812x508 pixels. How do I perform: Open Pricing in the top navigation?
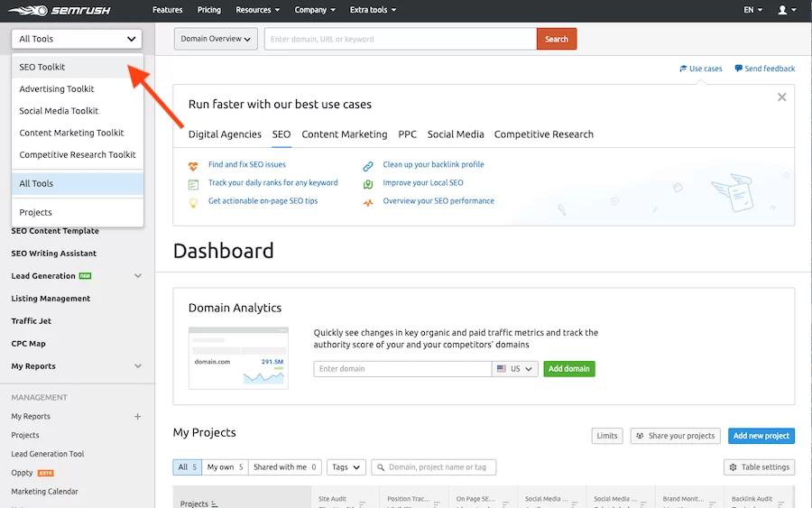208,10
